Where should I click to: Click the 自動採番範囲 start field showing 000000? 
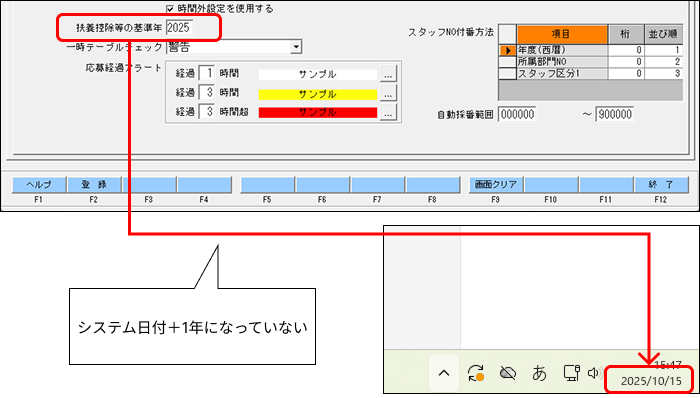(517, 115)
